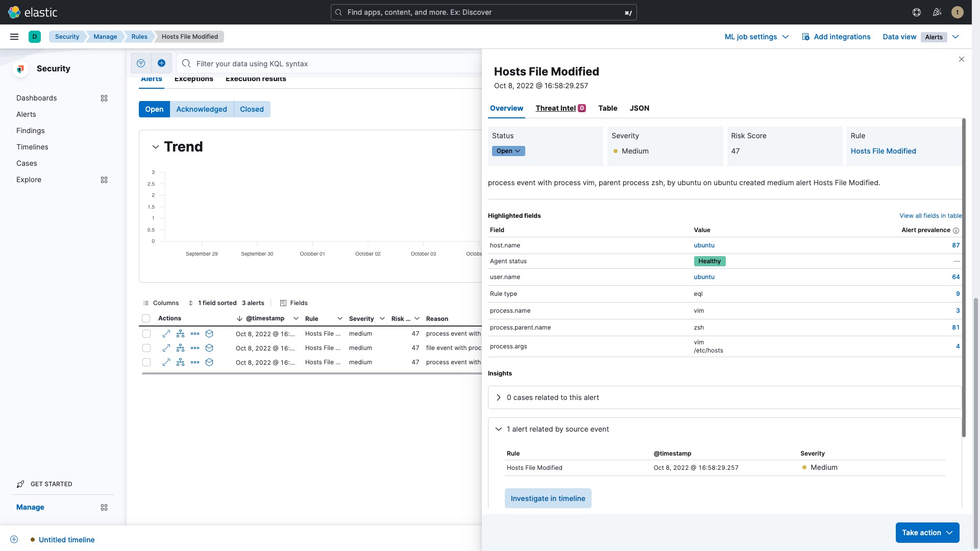The image size is (980, 551).
Task: Open the help menu icon in header
Action: 917,12
